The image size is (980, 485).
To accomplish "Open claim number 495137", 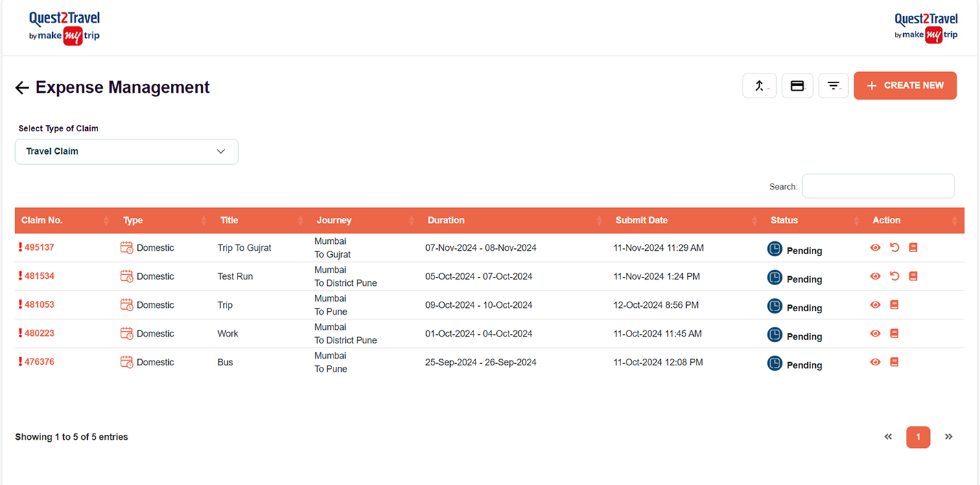I will point(39,247).
